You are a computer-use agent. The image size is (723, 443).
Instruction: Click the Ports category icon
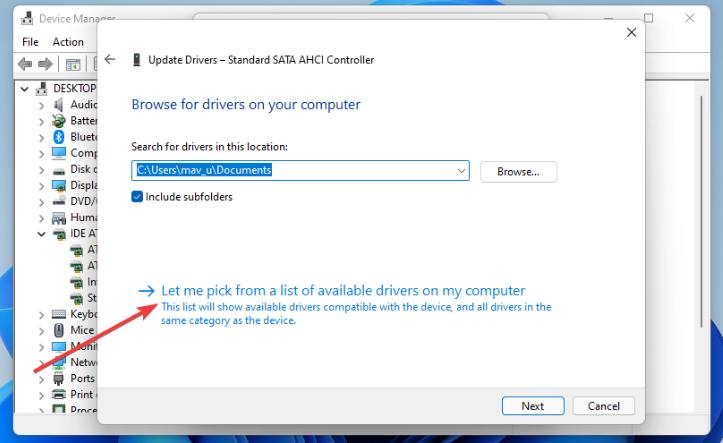59,378
